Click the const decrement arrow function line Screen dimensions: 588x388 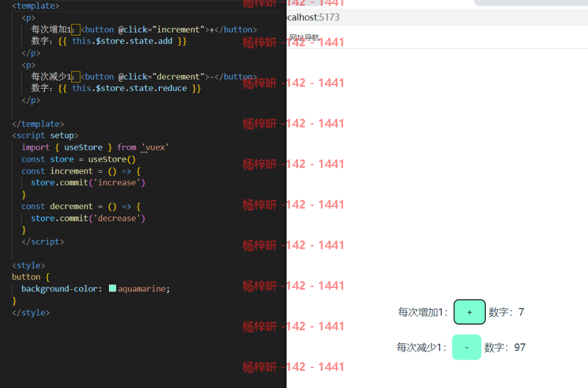coord(81,206)
